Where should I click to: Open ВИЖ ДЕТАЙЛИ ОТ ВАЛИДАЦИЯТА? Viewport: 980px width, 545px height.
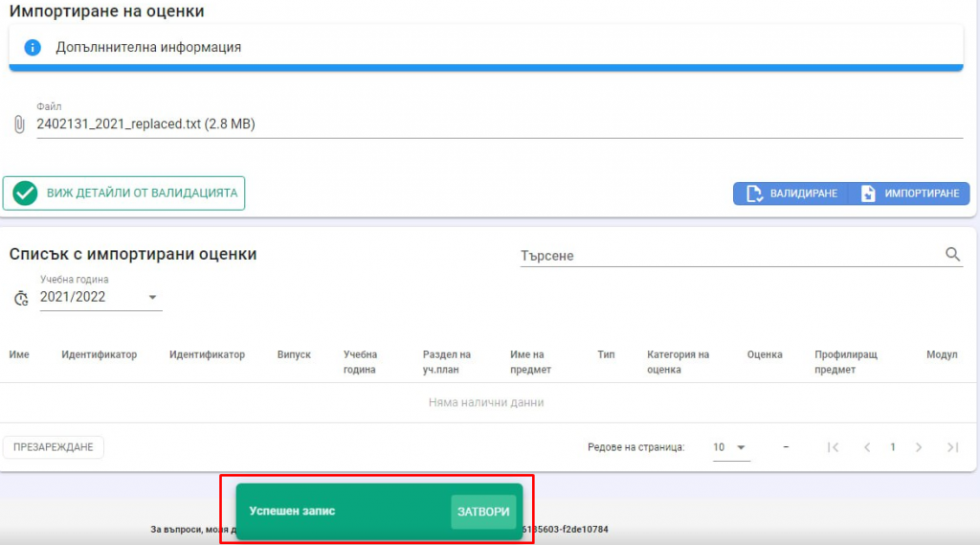124,193
